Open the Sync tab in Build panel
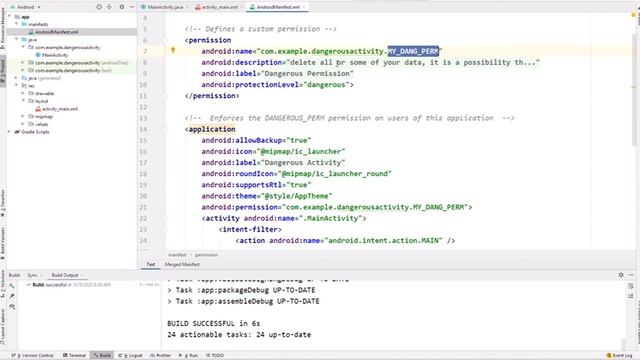Image resolution: width=640 pixels, height=360 pixels. tap(32, 275)
